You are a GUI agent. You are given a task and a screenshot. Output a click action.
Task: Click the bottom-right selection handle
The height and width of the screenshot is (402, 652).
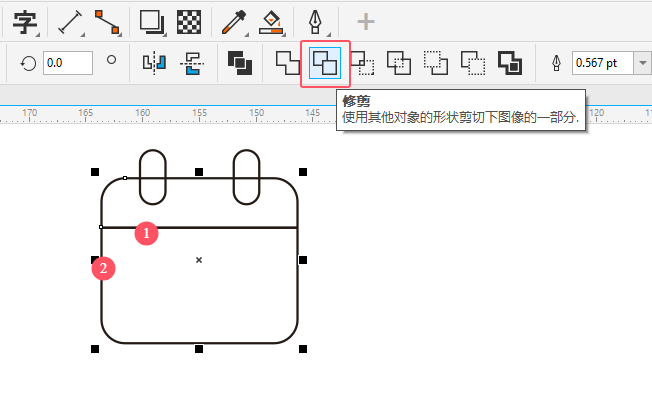[x=303, y=349]
